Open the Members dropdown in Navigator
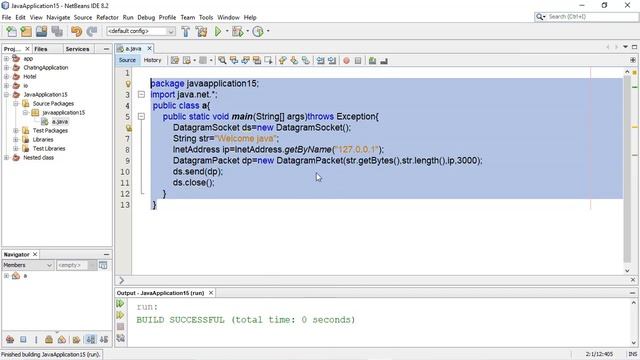Screen dimensions: 640x360 [x=28, y=265]
